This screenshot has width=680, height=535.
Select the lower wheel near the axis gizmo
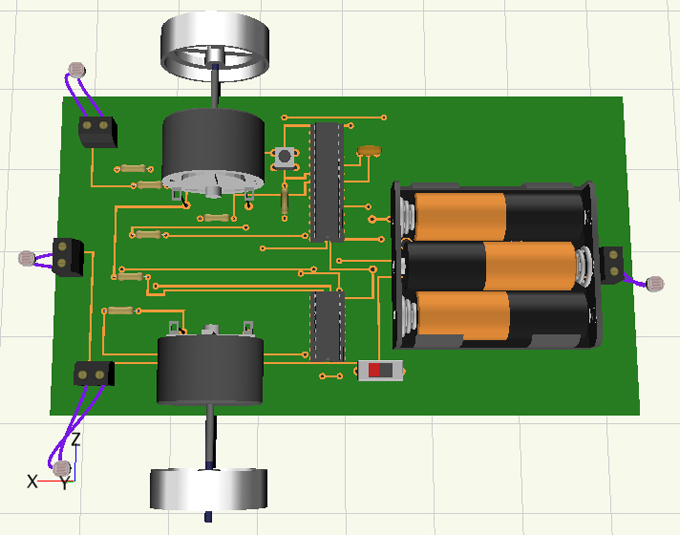[x=209, y=489]
